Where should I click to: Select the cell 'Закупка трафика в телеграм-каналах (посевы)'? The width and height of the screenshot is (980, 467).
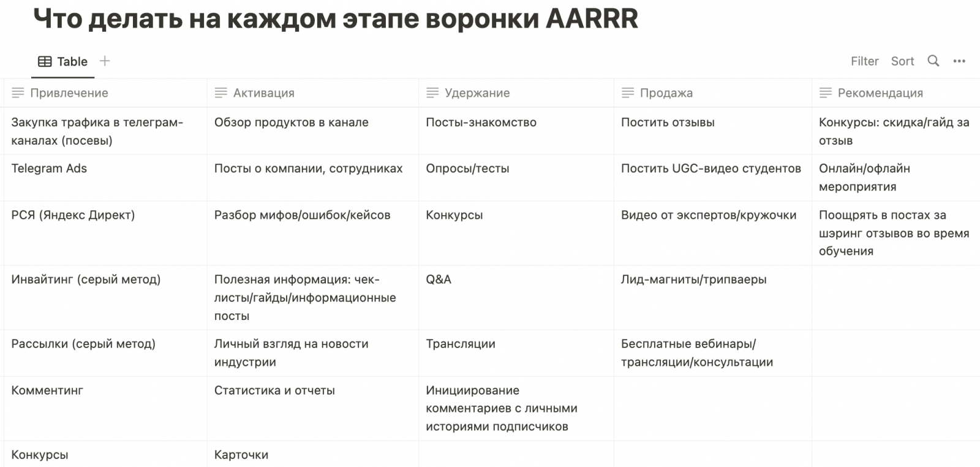pyautogui.click(x=105, y=131)
